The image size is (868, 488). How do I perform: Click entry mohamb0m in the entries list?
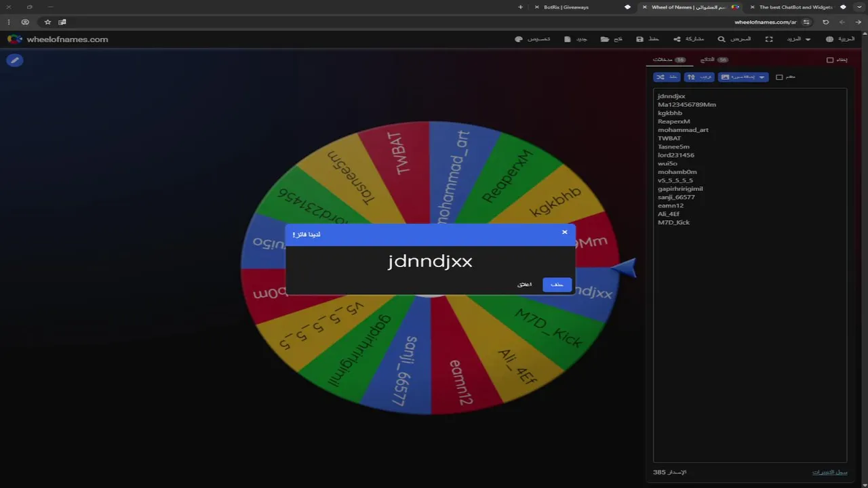pos(677,172)
